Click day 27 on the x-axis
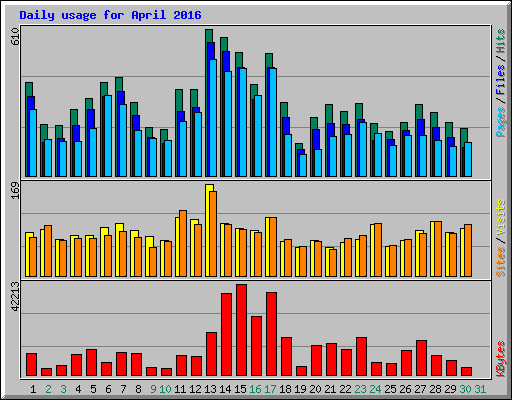Image resolution: width=512 pixels, height=400 pixels. tap(420, 389)
